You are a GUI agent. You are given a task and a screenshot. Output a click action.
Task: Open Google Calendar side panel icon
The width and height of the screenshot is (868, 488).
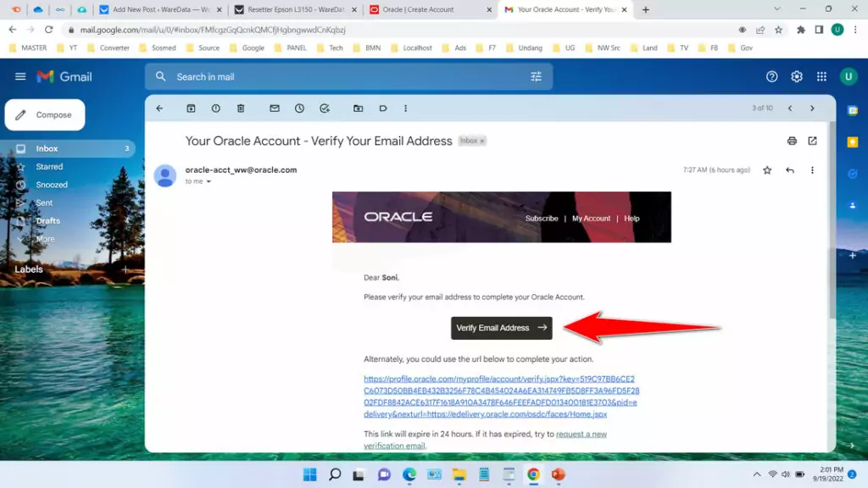[853, 111]
